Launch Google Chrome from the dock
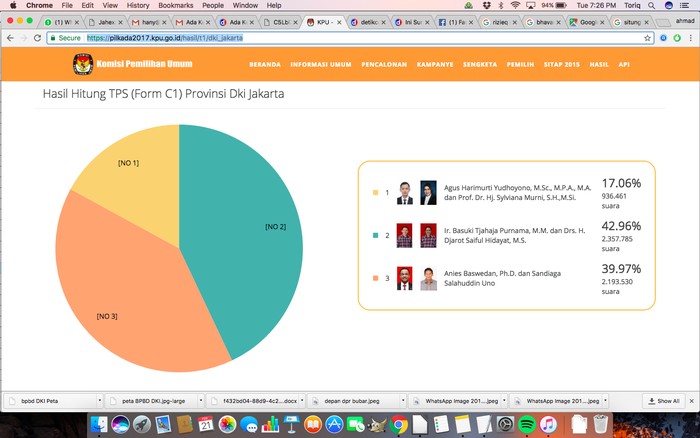700x438 pixels. click(x=398, y=425)
